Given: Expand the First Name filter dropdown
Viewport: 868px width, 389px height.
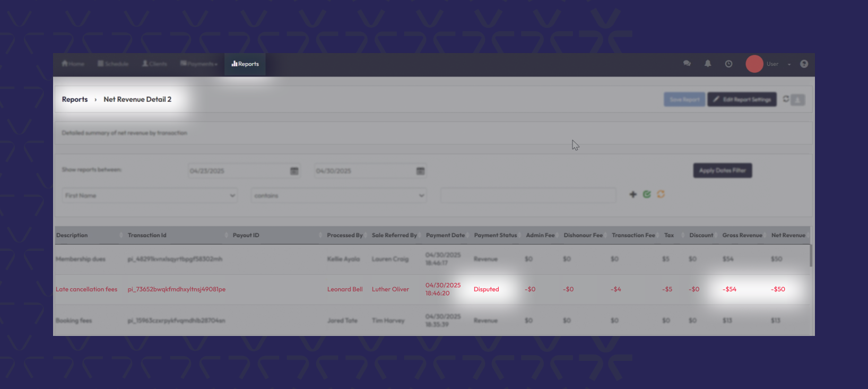Looking at the screenshot, I should (150, 195).
